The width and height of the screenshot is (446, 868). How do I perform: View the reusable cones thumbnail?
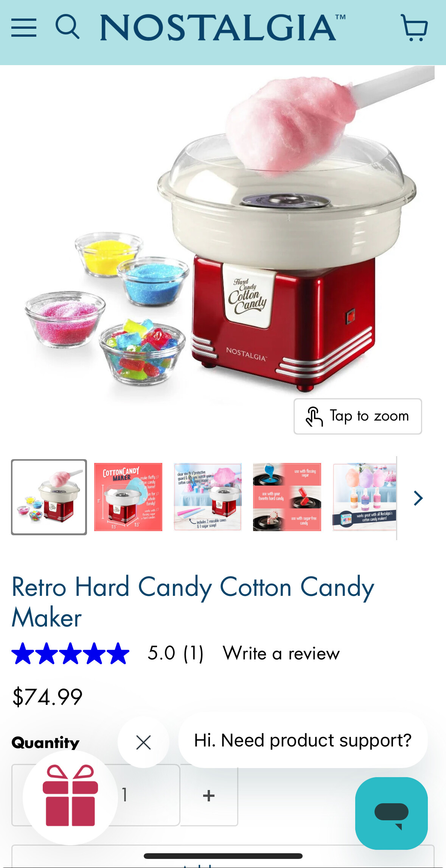click(208, 497)
